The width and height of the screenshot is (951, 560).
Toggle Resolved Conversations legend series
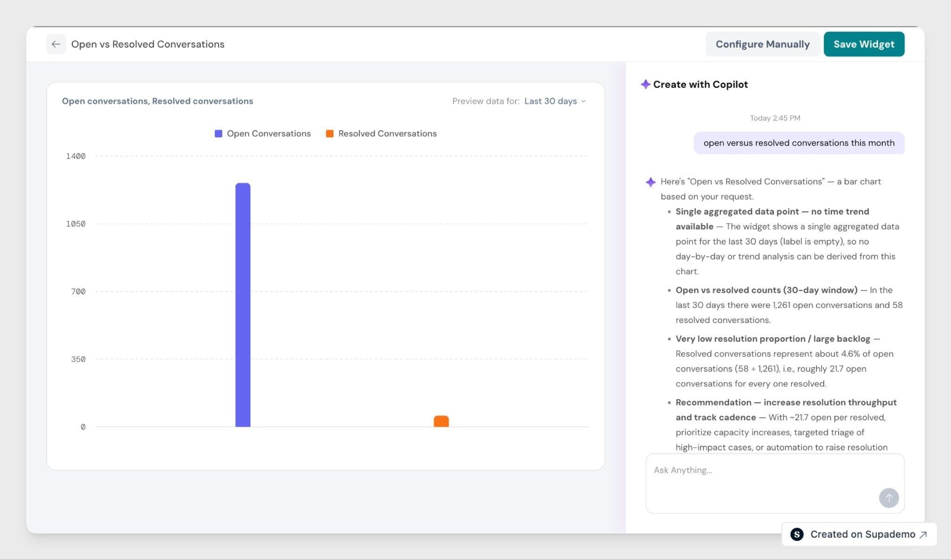[x=381, y=134]
